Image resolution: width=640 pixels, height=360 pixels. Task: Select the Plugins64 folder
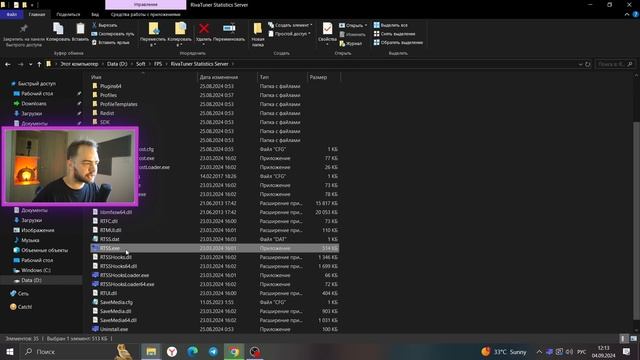click(111, 86)
